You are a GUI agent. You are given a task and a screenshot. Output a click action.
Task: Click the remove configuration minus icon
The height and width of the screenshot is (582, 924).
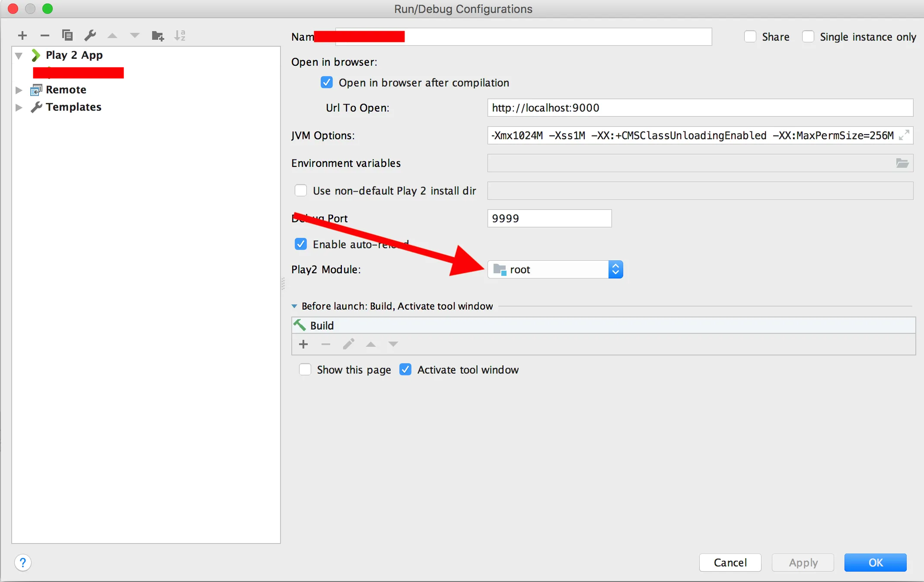[45, 35]
